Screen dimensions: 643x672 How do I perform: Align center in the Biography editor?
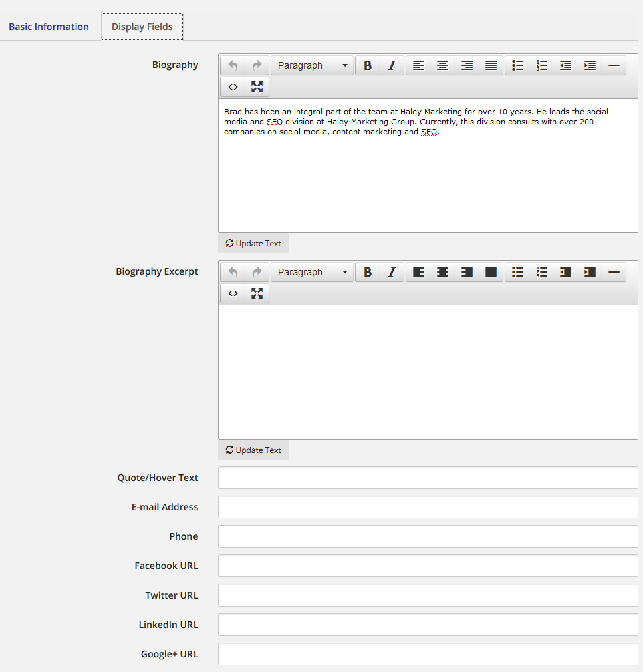coord(442,65)
